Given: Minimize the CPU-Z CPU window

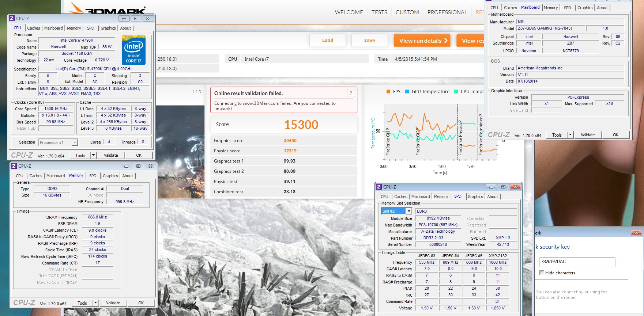Looking at the screenshot, I should (x=124, y=19).
